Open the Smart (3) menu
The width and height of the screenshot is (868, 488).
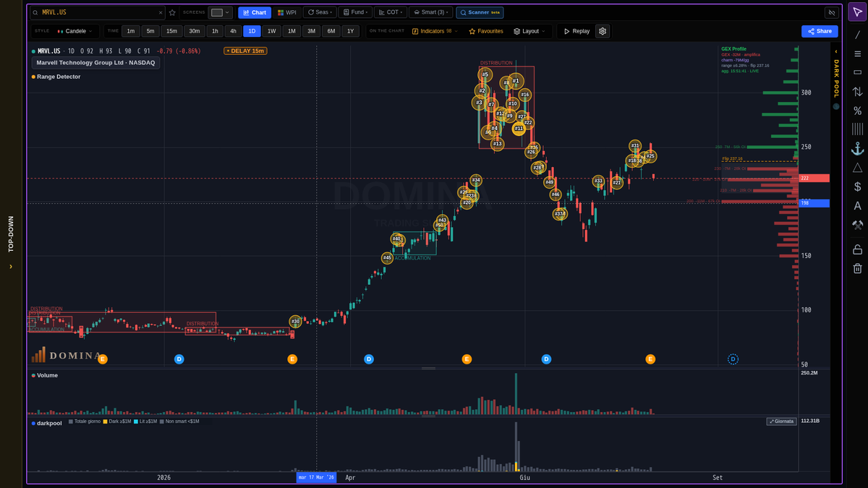tap(430, 12)
